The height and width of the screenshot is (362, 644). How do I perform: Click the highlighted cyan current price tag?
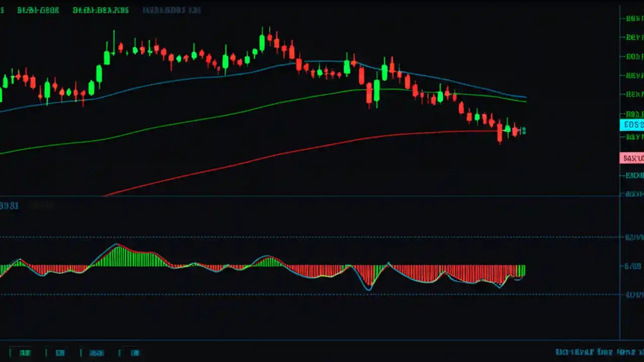click(x=632, y=124)
